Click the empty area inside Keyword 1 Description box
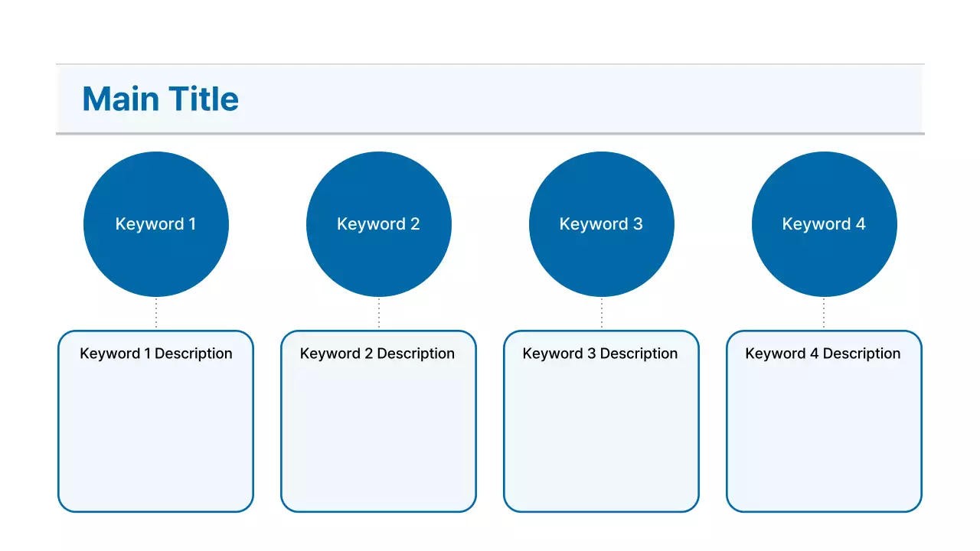980x551 pixels. click(x=156, y=436)
